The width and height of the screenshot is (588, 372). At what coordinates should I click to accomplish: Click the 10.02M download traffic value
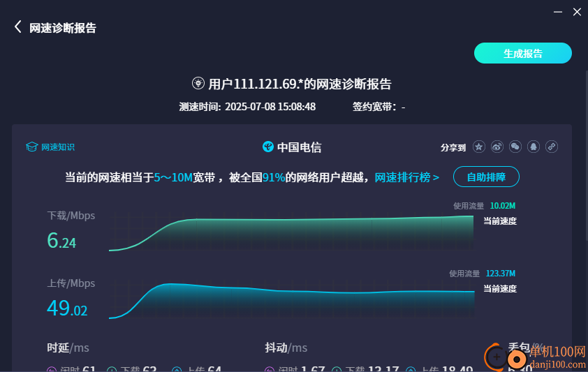[503, 206]
